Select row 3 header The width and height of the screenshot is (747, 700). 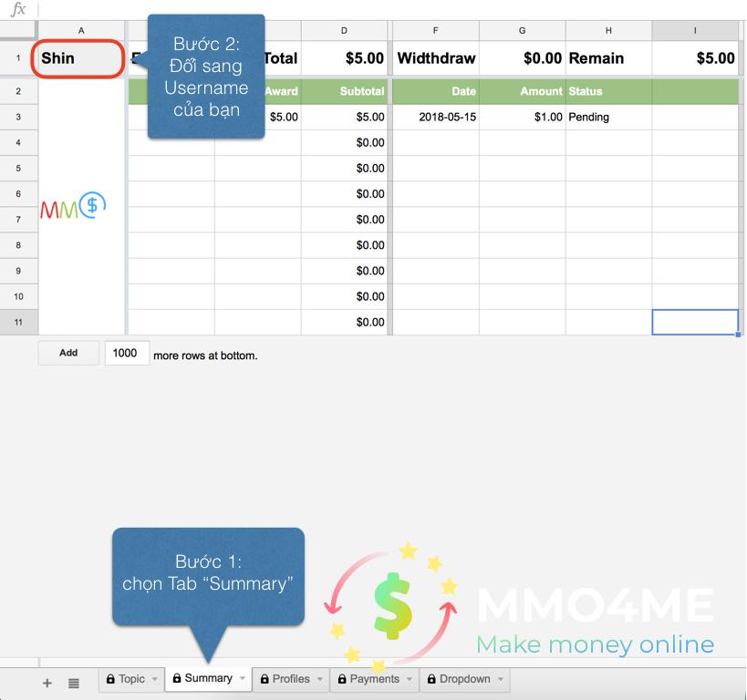pos(18,117)
